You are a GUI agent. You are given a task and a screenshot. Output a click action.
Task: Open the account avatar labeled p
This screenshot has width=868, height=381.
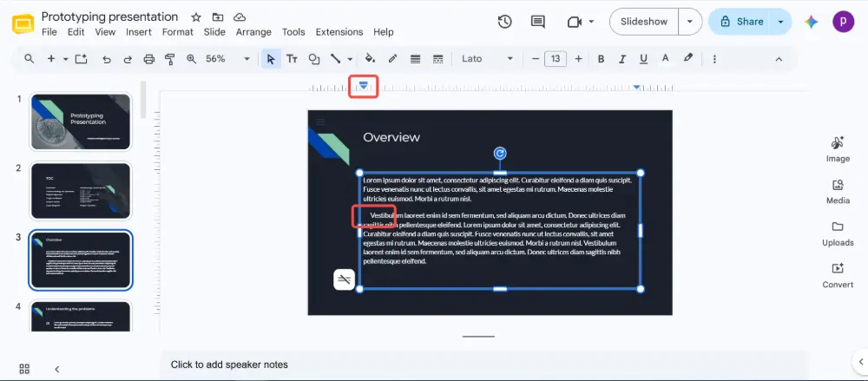click(x=843, y=22)
